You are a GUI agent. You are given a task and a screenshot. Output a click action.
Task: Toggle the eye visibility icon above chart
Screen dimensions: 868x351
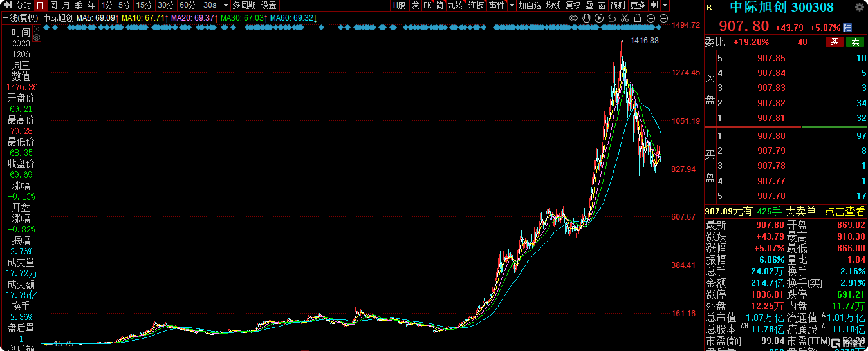573,18
